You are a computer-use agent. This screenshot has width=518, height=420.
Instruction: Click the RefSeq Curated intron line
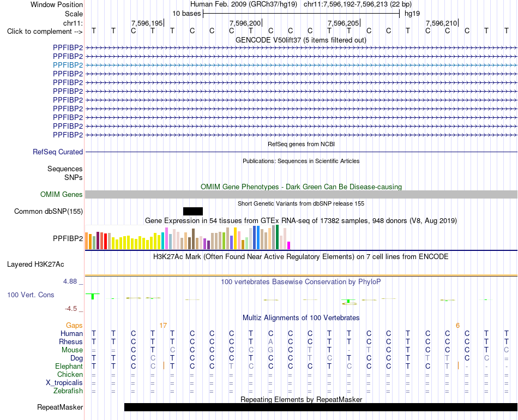pyautogui.click(x=301, y=152)
